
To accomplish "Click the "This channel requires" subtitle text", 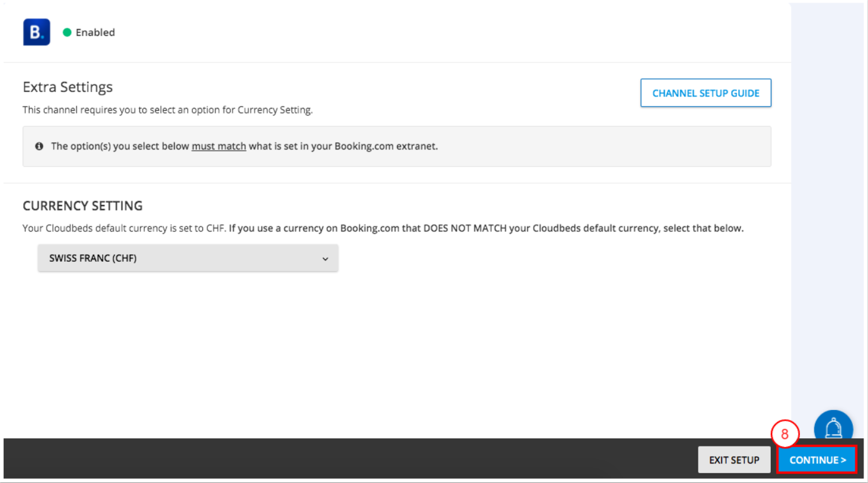I will (168, 110).
